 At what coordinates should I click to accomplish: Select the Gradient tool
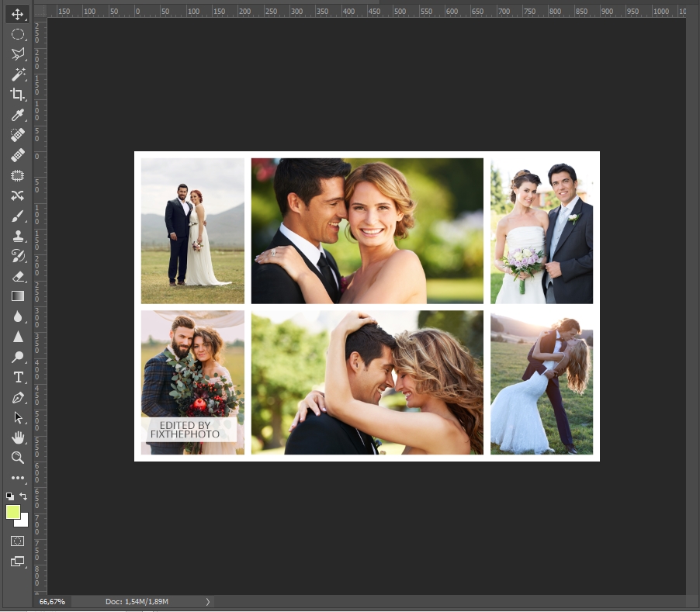pyautogui.click(x=17, y=296)
